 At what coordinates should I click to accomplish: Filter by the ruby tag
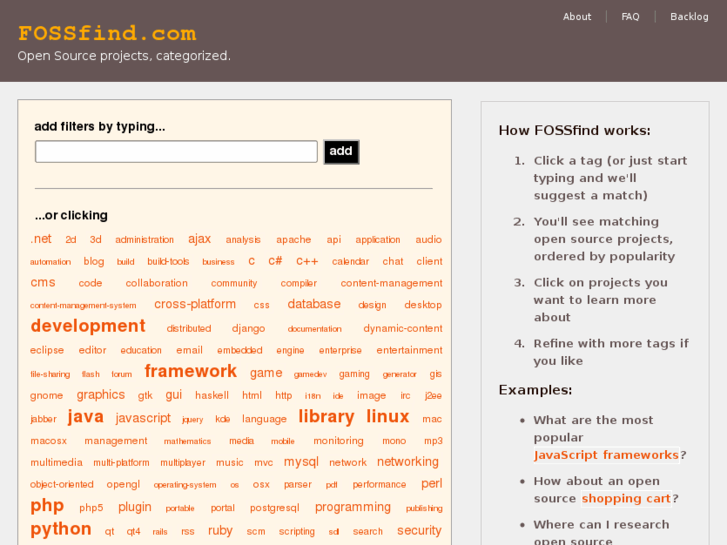(x=220, y=531)
